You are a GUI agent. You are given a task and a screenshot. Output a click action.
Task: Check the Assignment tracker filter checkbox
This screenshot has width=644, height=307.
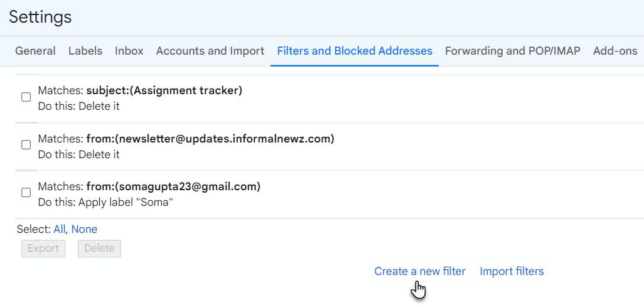pyautogui.click(x=26, y=97)
